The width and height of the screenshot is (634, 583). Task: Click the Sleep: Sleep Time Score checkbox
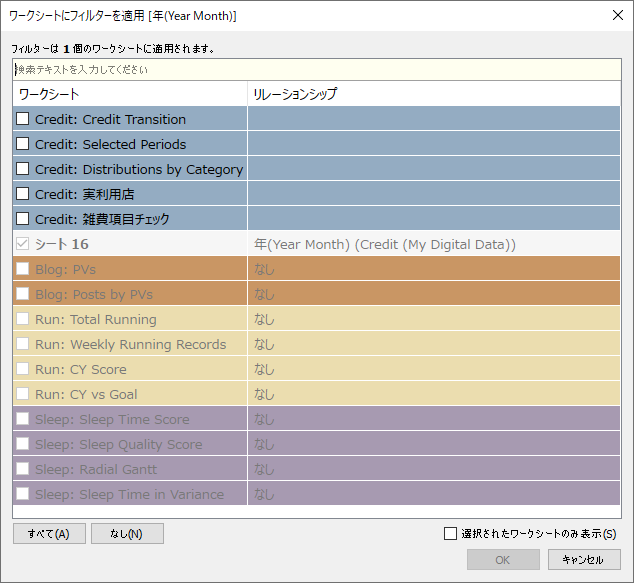click(23, 418)
